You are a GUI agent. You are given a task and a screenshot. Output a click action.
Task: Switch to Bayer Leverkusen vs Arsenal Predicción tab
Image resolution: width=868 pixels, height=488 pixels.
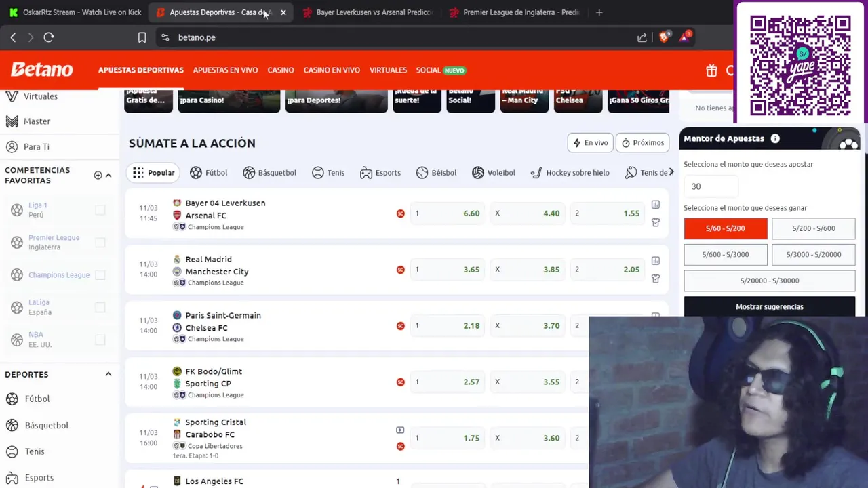pos(368,12)
